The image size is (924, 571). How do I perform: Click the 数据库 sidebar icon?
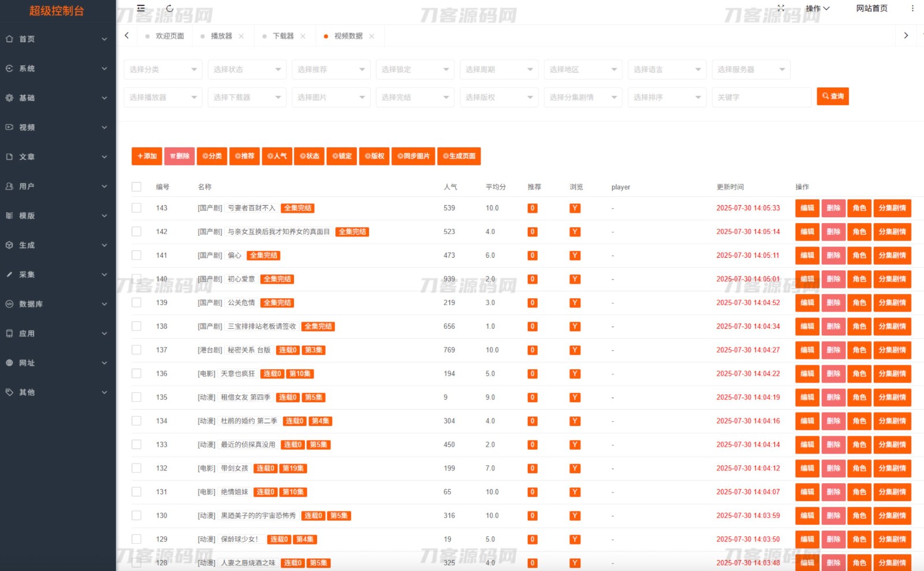point(9,304)
